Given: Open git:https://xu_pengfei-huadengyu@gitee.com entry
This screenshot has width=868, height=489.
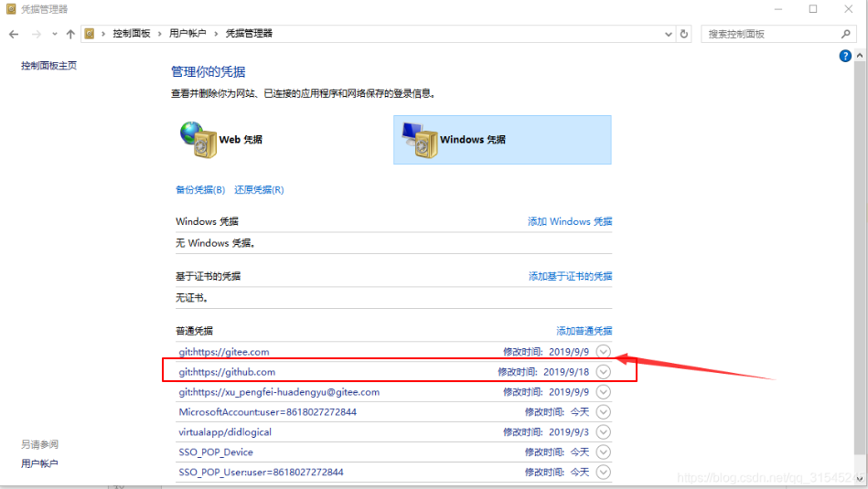Looking at the screenshot, I should click(x=279, y=392).
